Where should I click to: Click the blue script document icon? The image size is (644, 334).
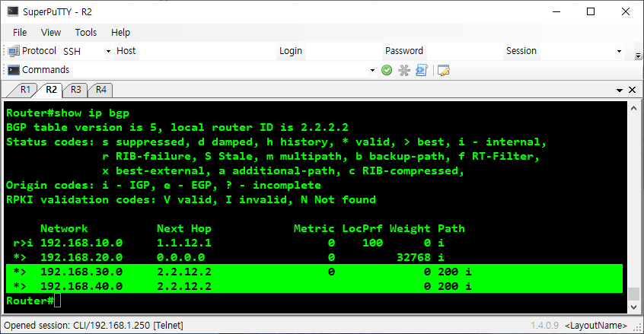click(422, 70)
